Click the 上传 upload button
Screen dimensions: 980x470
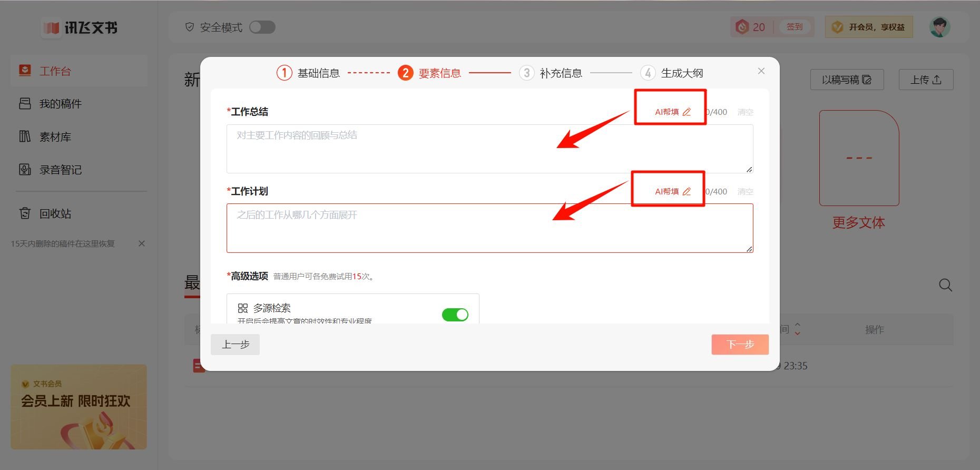[926, 80]
